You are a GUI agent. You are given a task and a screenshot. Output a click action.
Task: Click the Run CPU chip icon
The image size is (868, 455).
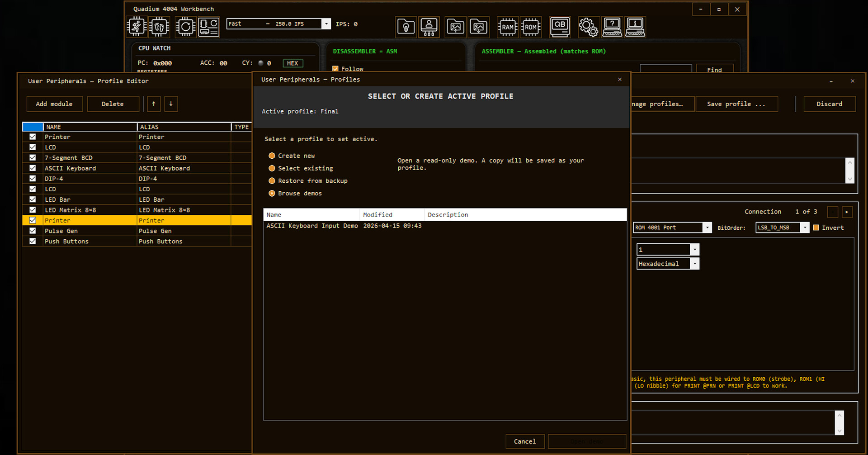pyautogui.click(x=136, y=27)
